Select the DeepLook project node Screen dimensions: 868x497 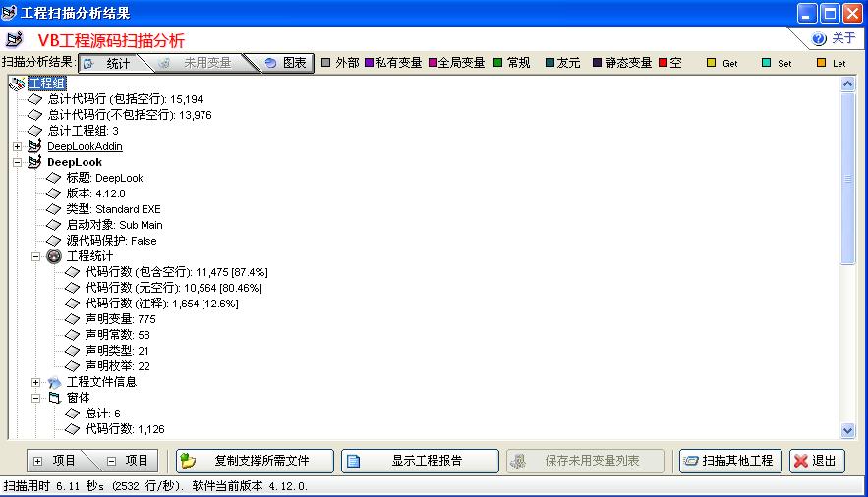[75, 162]
